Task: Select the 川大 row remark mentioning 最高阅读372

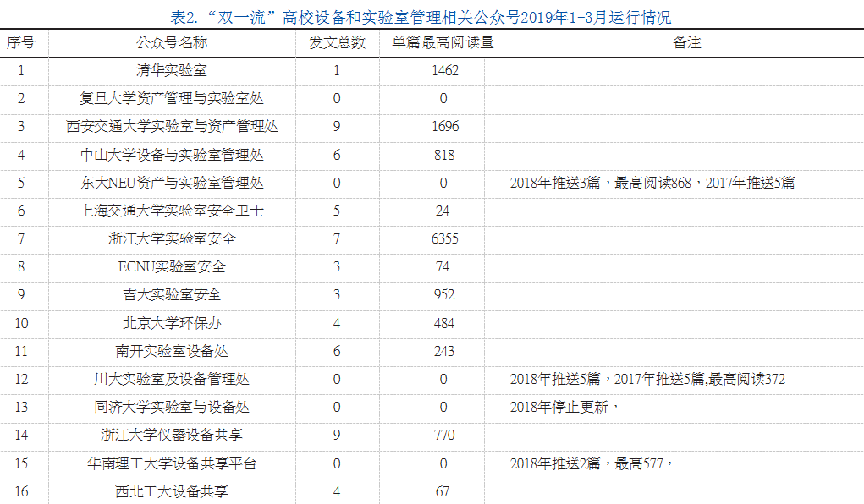Action: [x=647, y=379]
